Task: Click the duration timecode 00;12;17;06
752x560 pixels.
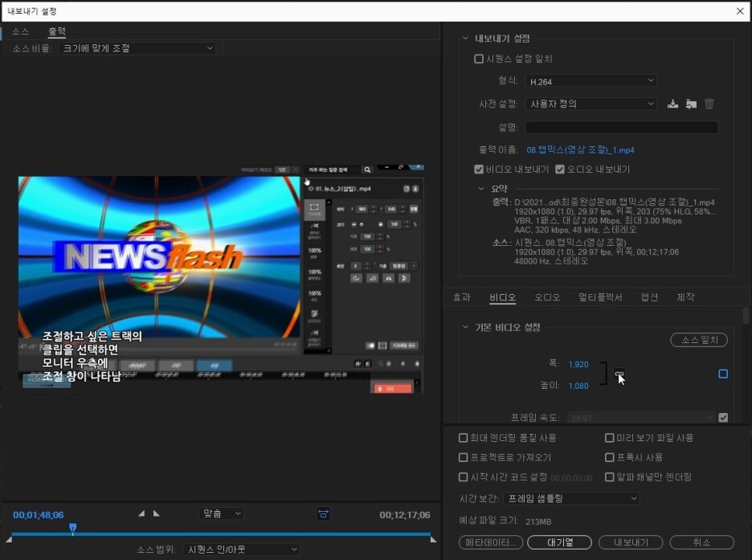Action: coord(405,515)
